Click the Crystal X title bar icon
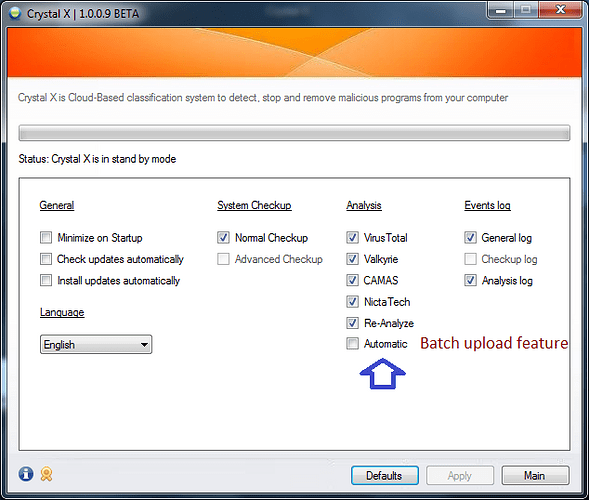 15,14
